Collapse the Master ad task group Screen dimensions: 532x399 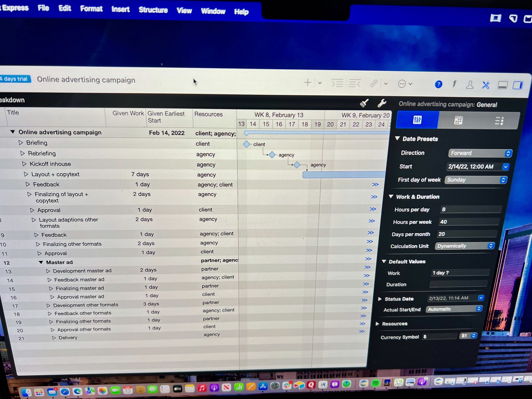[x=41, y=262]
